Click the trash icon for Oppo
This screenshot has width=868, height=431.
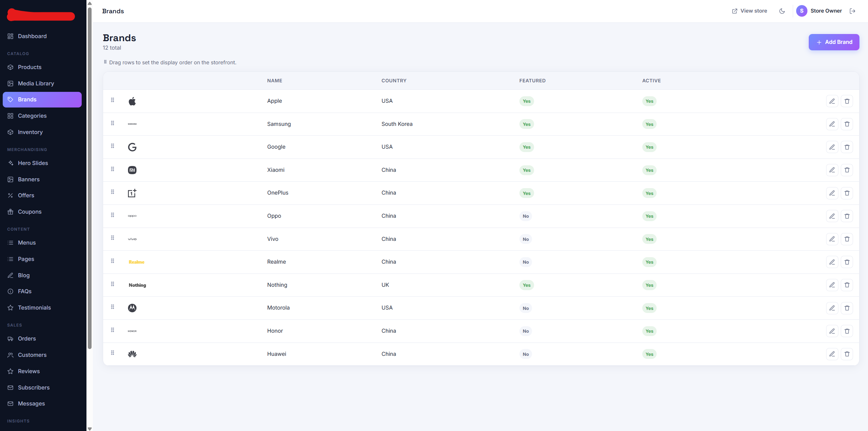coord(847,216)
